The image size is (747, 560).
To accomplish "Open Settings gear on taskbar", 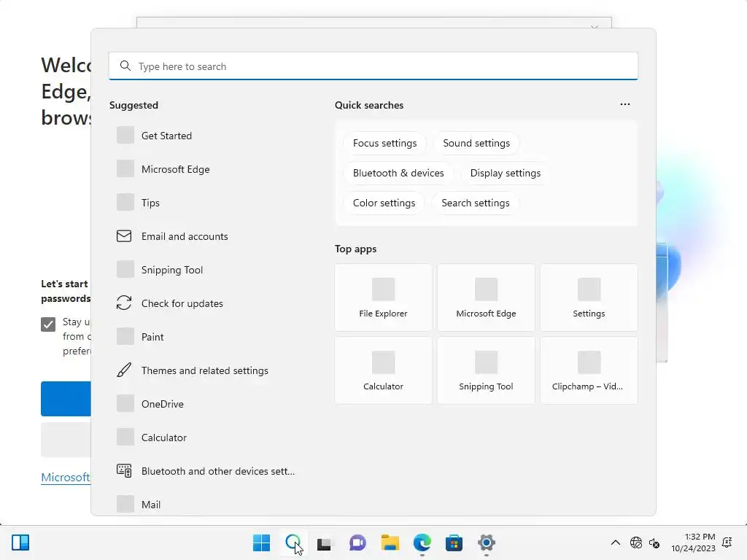I will (x=487, y=542).
